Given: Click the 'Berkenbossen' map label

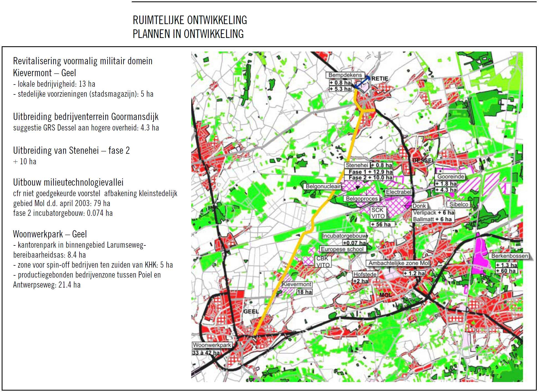Looking at the screenshot, I should click(509, 256).
